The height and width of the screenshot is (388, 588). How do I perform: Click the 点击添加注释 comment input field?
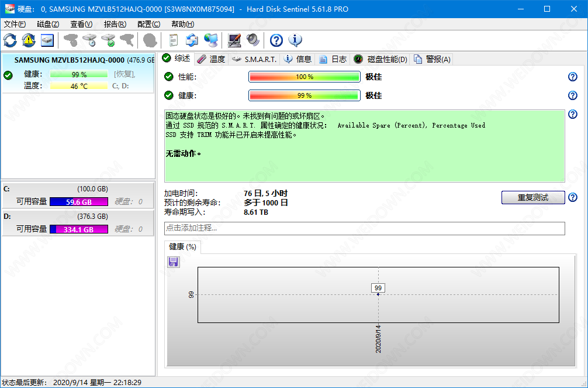click(365, 228)
